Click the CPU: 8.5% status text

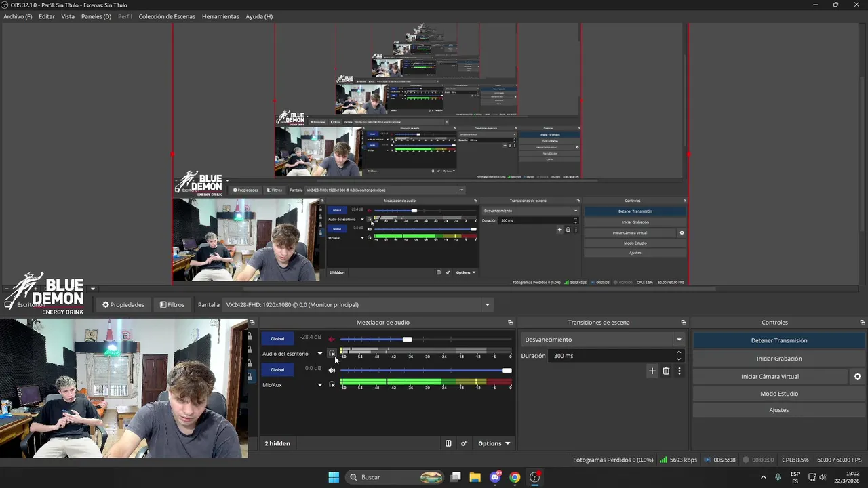point(795,460)
